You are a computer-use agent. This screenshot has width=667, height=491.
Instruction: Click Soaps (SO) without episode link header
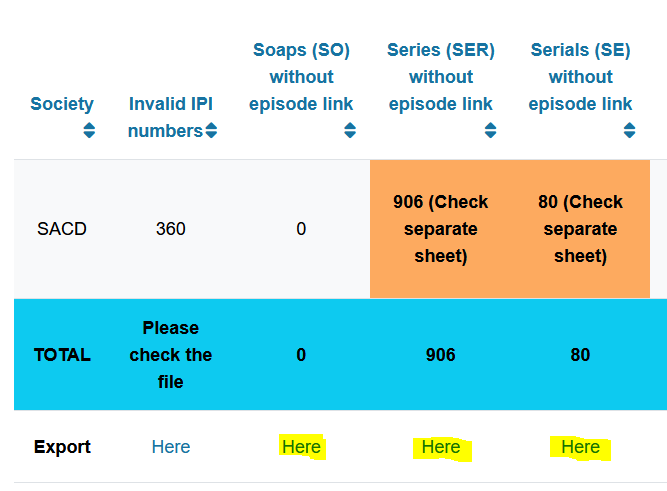pos(301,77)
